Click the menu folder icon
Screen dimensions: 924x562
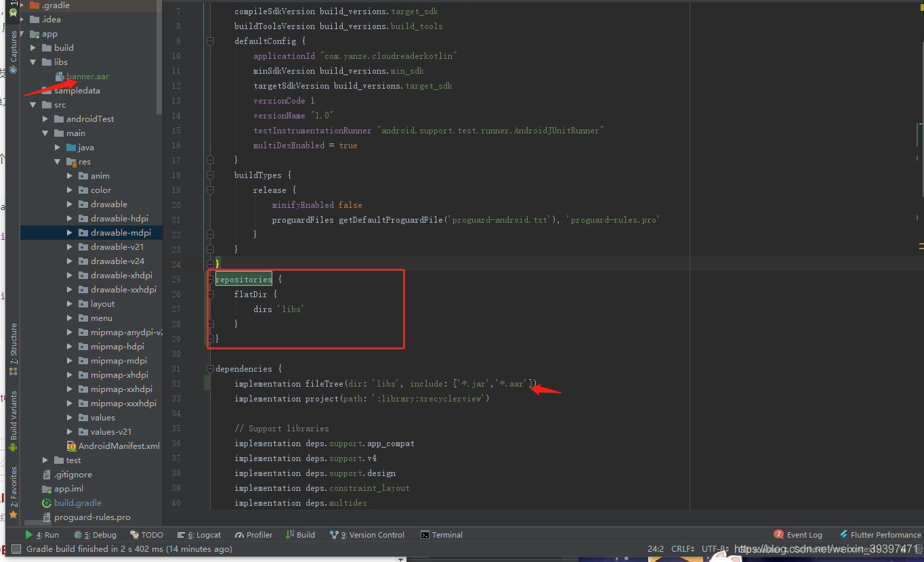(x=83, y=318)
